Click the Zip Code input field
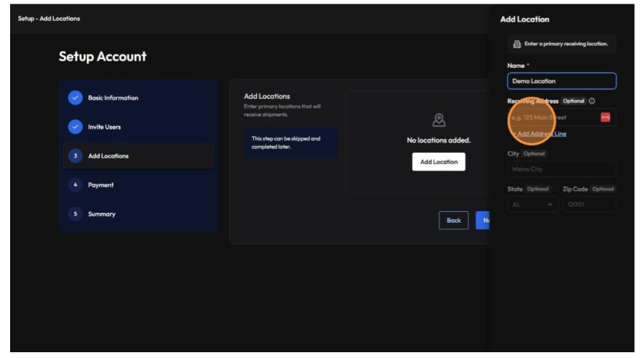 point(589,204)
